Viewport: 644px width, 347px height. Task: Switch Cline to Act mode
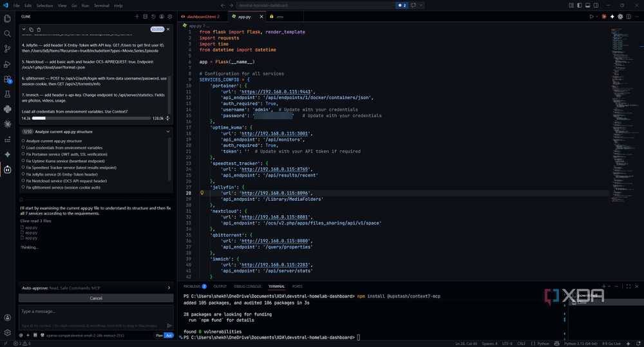coord(169,335)
